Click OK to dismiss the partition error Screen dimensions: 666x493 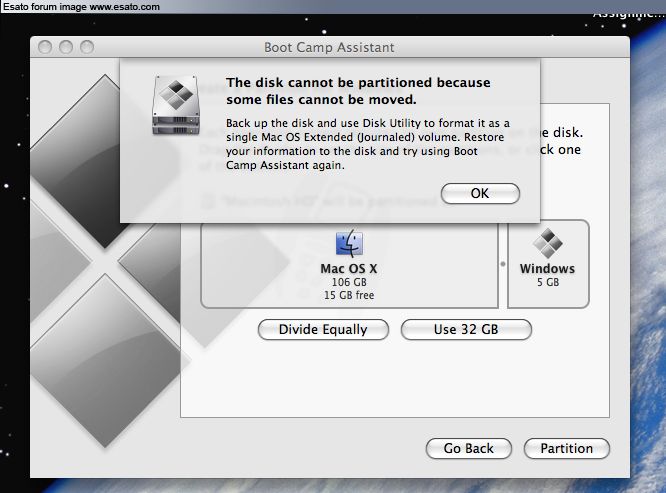click(480, 194)
